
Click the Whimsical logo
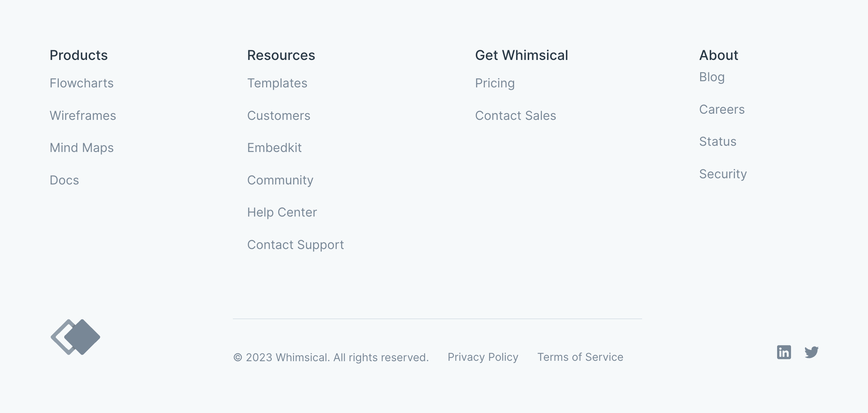75,337
